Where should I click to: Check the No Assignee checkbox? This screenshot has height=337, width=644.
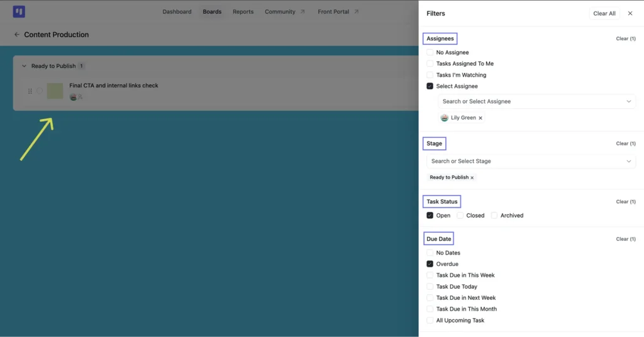tap(430, 52)
